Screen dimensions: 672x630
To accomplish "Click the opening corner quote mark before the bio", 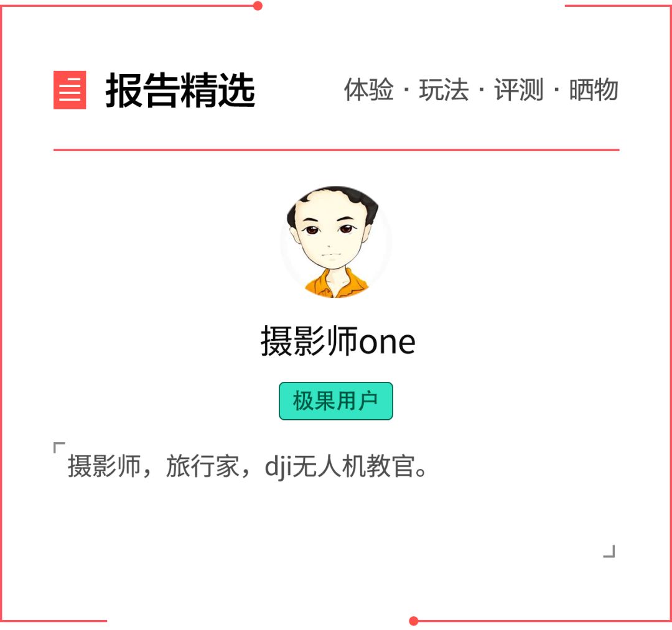I will [58, 448].
